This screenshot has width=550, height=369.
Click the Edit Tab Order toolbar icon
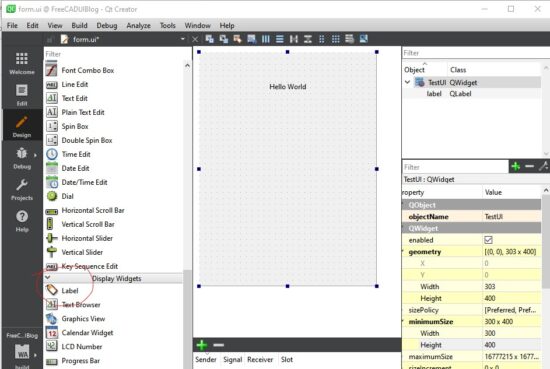pos(251,39)
